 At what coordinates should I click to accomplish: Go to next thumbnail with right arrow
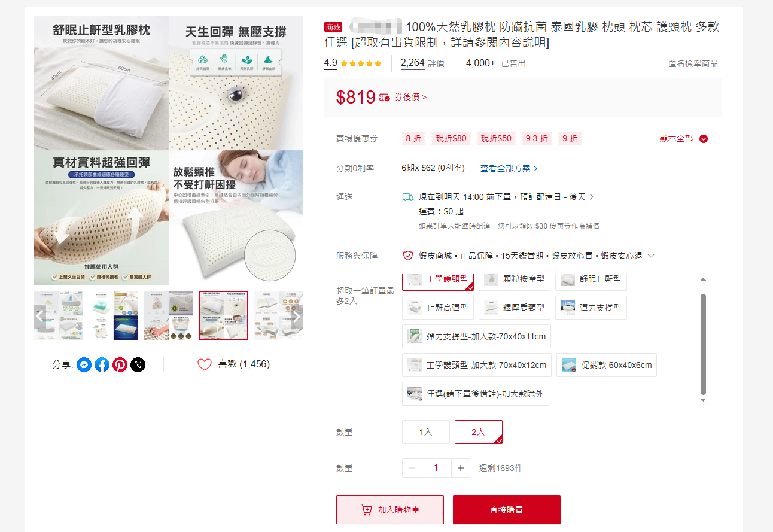coord(296,316)
